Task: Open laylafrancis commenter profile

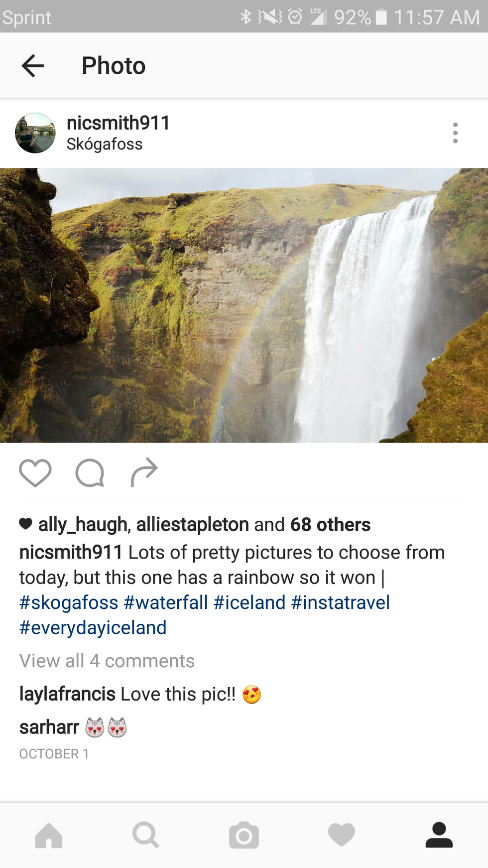Action: [x=67, y=694]
